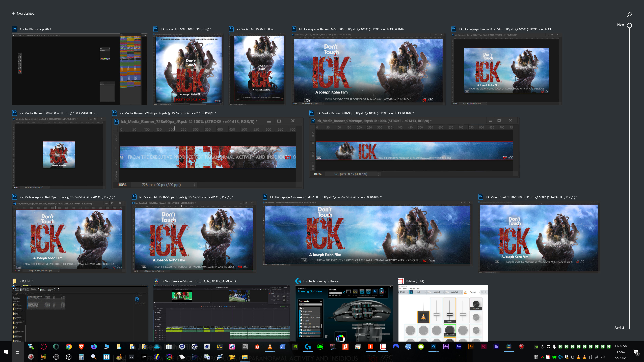Viewport: 644px width, 362px height.
Task: Open the ICK_UNITS folder window thumbnail
Action: coord(80,314)
